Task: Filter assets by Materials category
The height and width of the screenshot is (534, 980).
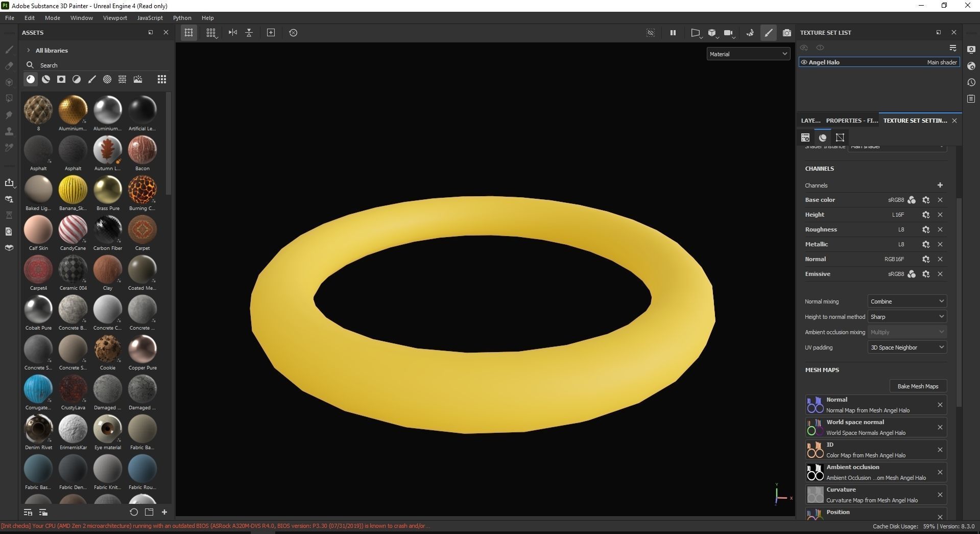Action: coord(31,79)
